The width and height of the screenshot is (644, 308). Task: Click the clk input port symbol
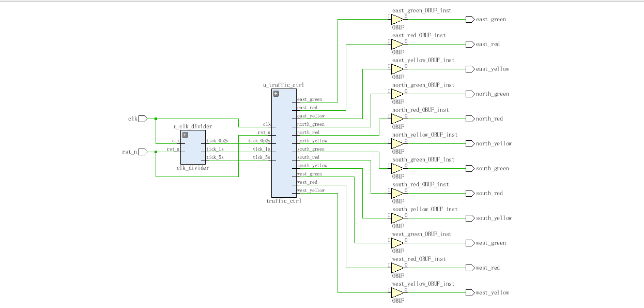[x=143, y=119]
